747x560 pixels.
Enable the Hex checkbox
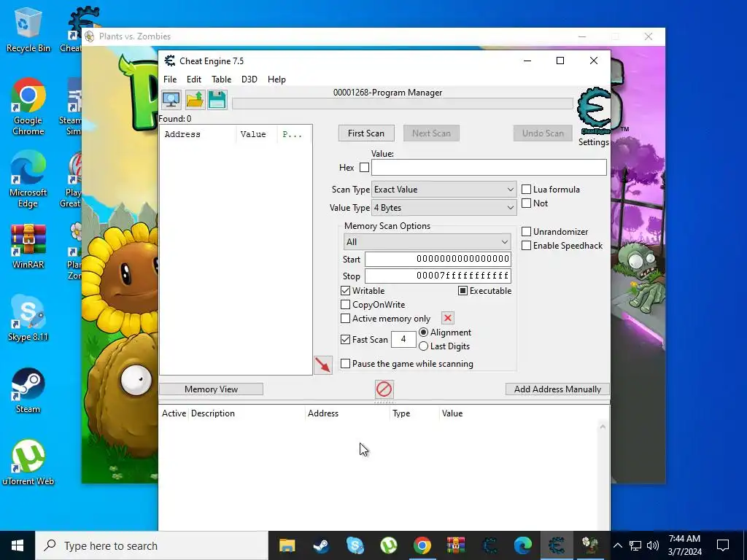point(365,168)
